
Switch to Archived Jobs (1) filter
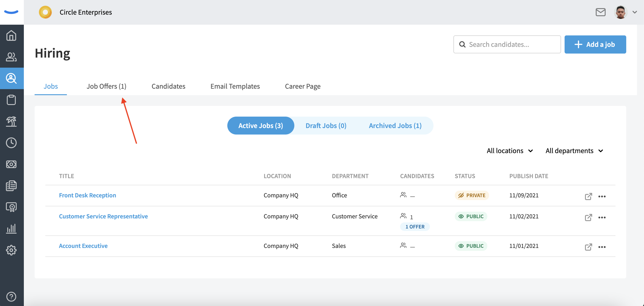click(x=395, y=126)
